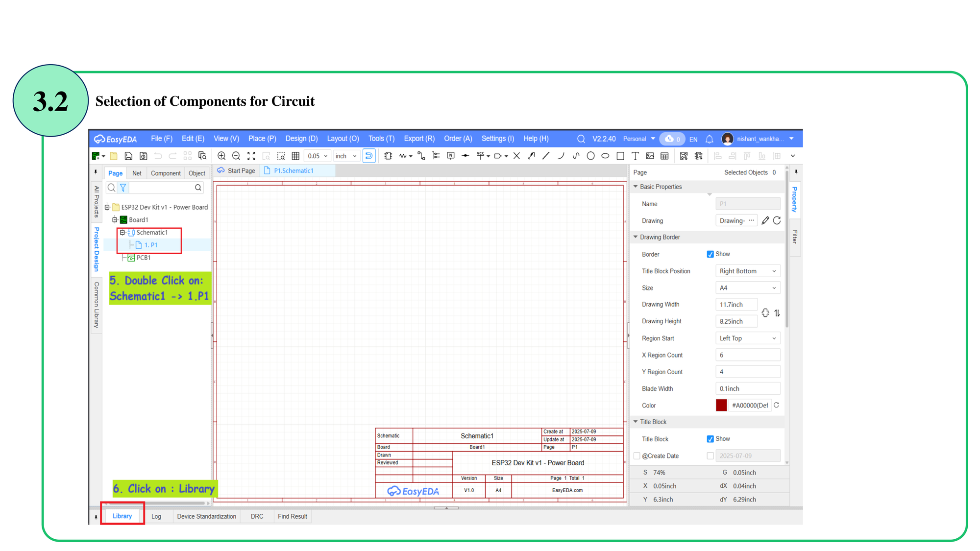Select the Circle drawing tool
The height and width of the screenshot is (551, 980).
click(x=590, y=156)
